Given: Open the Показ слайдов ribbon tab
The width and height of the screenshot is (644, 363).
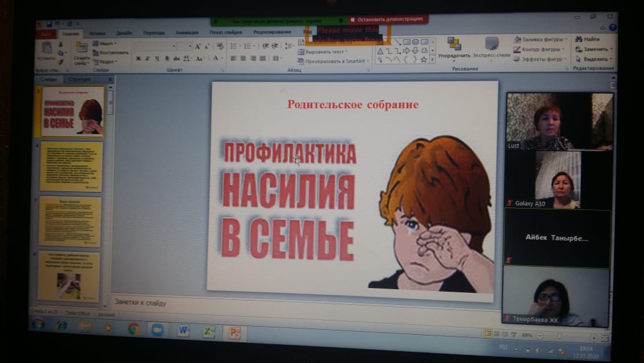Looking at the screenshot, I should coord(226,32).
